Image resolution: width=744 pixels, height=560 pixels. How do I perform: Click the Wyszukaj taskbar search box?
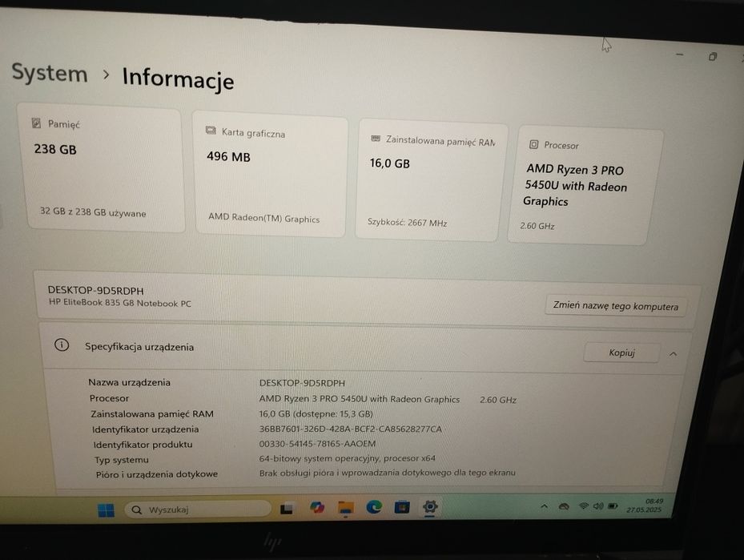click(x=197, y=510)
